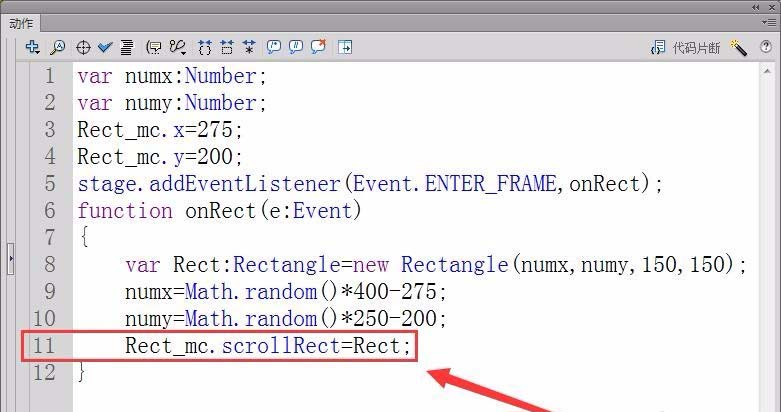The height and width of the screenshot is (412, 781).
Task: Close the actions panel
Action: click(772, 7)
